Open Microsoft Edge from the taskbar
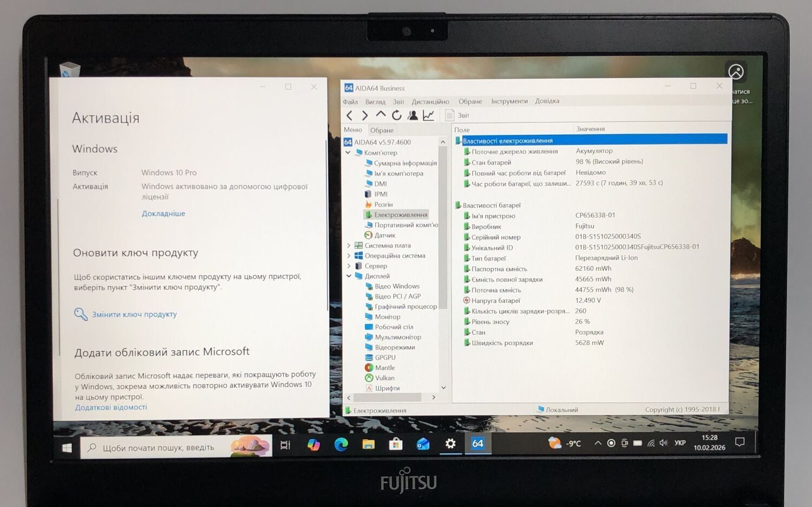This screenshot has width=812, height=507. click(341, 445)
